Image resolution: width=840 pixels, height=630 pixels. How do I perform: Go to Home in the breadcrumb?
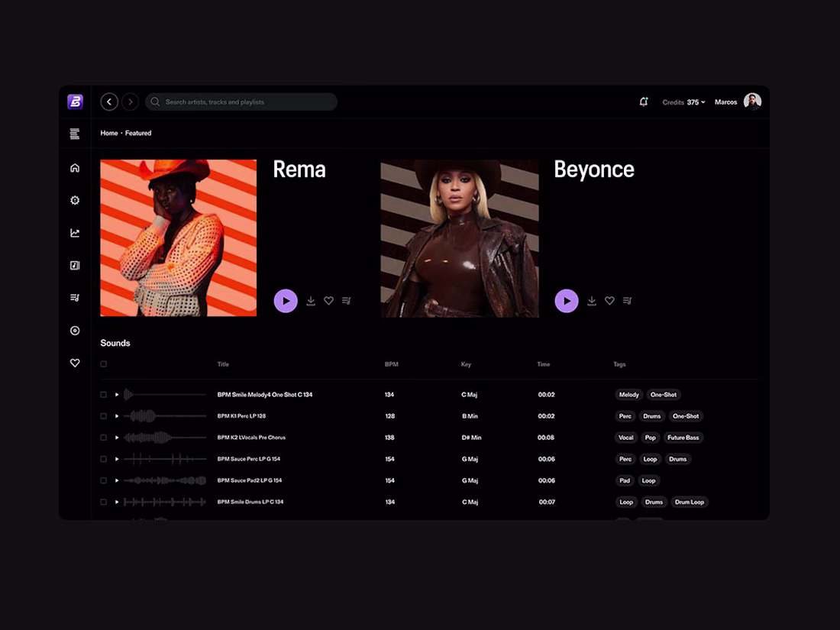(108, 133)
